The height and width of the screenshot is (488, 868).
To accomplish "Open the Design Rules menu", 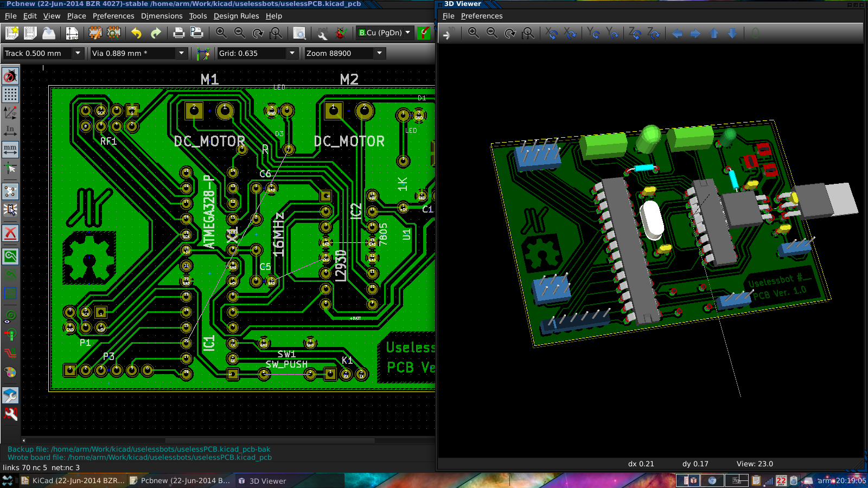I will coord(236,16).
